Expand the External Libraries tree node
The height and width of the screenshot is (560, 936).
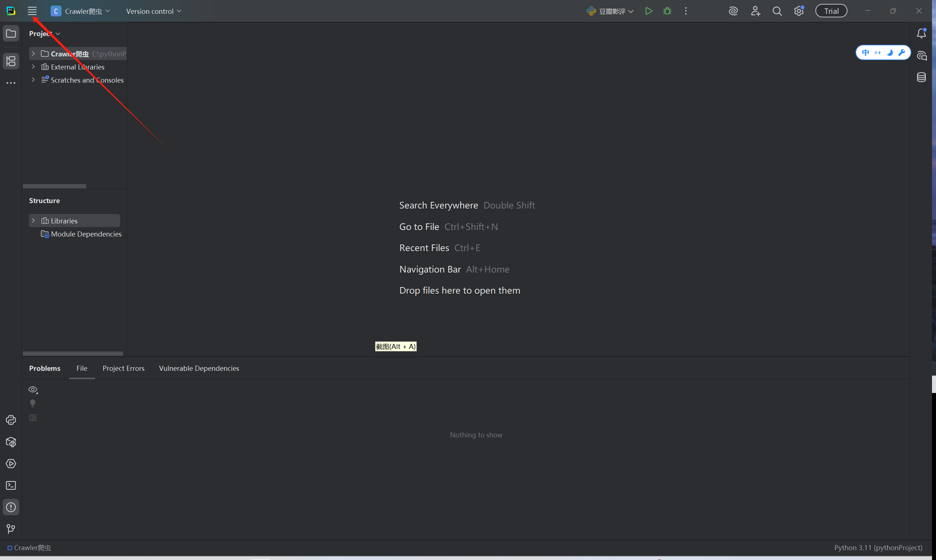point(33,67)
